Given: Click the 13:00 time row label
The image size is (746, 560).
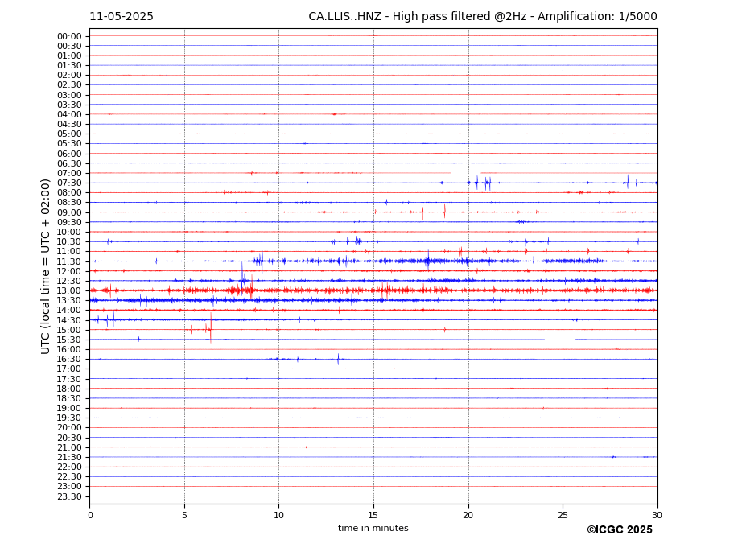Looking at the screenshot, I should coord(69,290).
